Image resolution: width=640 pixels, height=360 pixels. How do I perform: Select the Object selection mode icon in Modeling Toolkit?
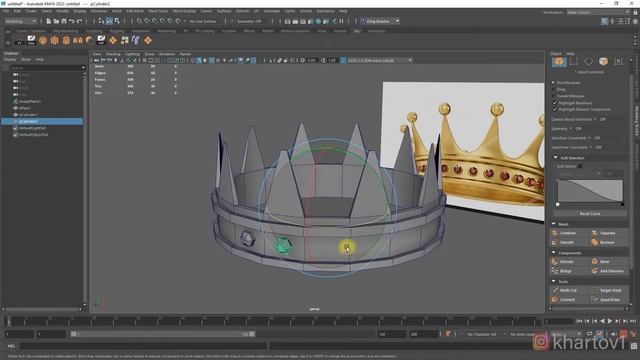pos(559,61)
